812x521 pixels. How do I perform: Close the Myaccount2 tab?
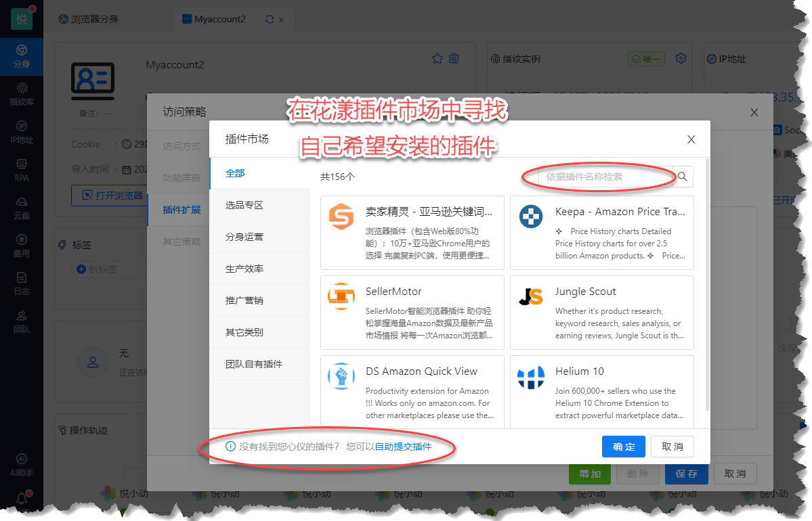point(281,20)
